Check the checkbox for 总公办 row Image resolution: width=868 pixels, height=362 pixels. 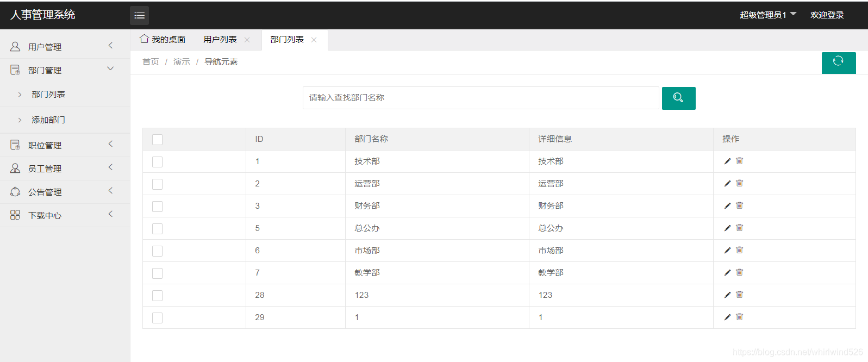pos(158,229)
